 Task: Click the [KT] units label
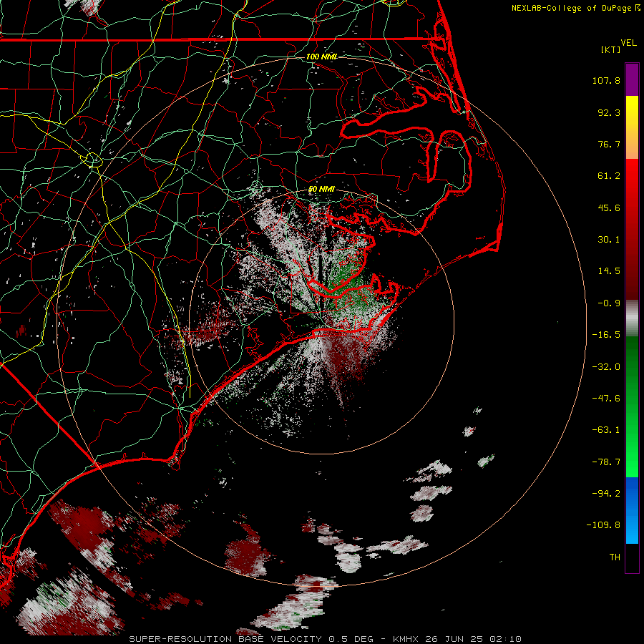click(610, 49)
